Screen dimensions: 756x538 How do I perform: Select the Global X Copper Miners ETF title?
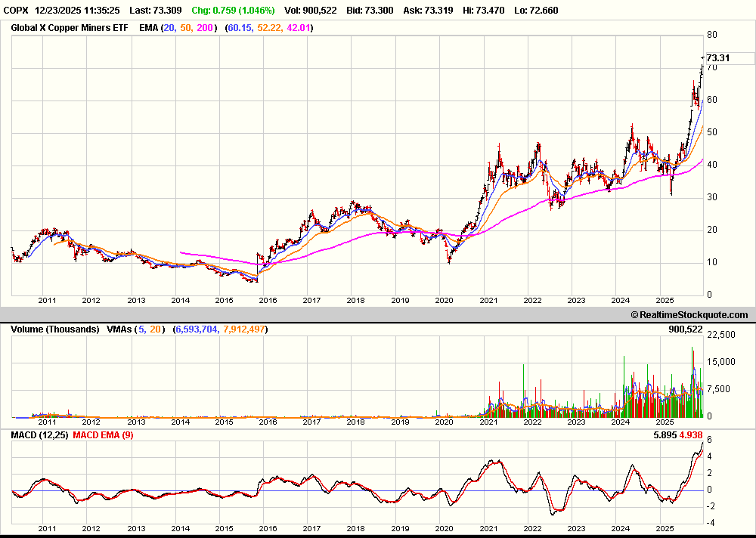(69, 28)
